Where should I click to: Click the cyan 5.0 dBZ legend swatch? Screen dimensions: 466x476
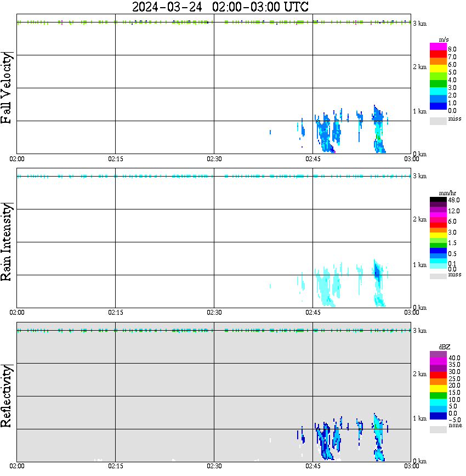point(438,403)
